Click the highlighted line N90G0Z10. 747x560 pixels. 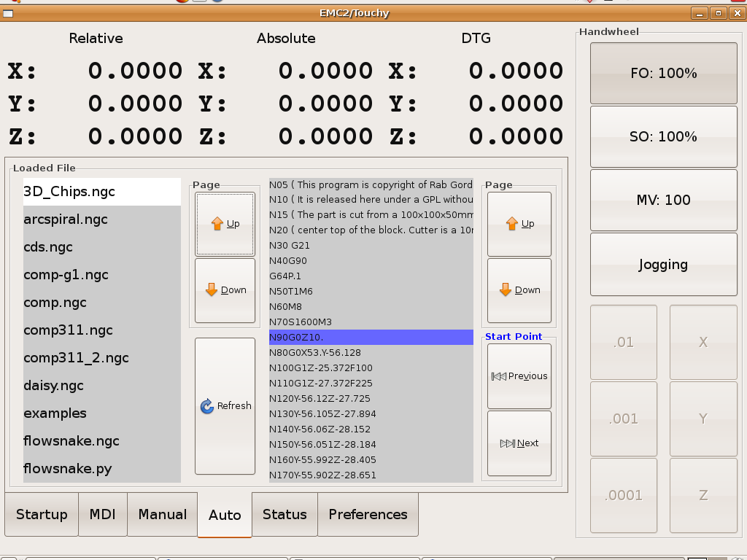(371, 337)
